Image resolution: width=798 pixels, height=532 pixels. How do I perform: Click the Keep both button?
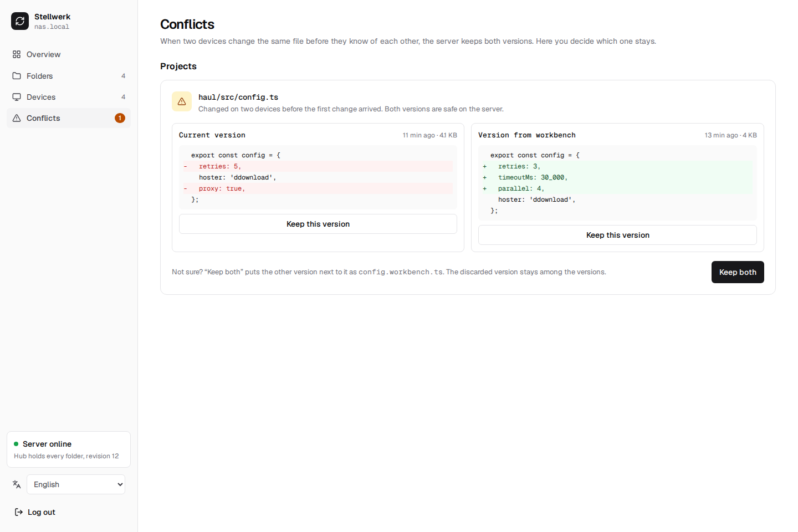click(x=738, y=272)
